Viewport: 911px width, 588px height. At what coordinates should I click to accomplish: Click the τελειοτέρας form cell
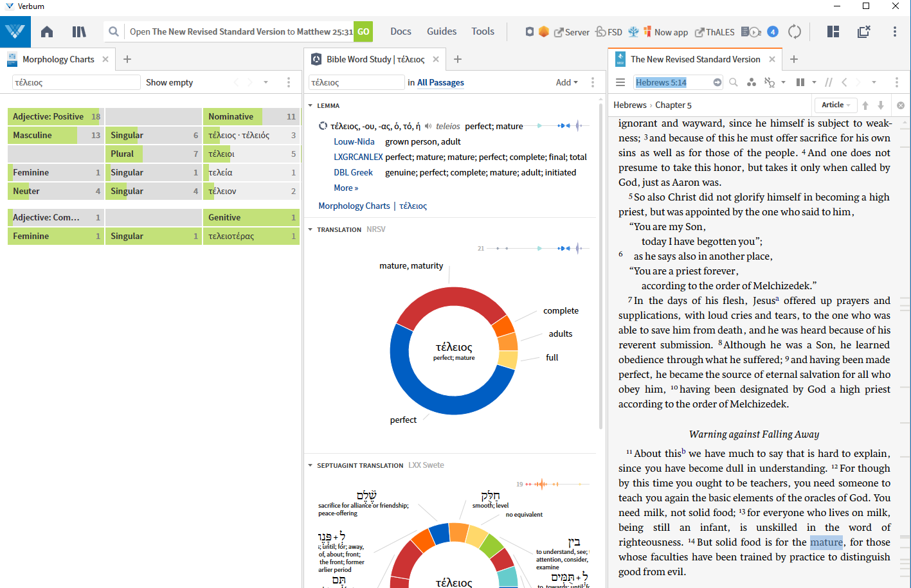[251, 236]
